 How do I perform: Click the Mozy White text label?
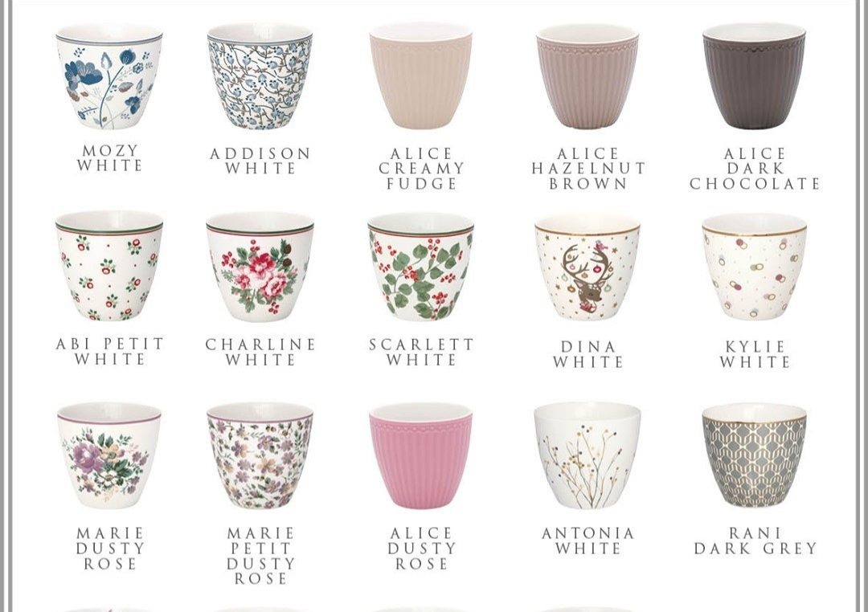109,158
